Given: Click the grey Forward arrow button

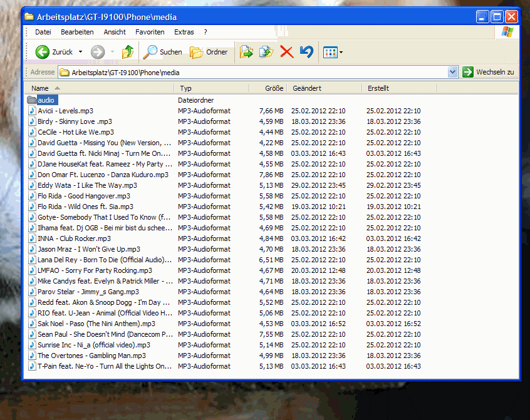Looking at the screenshot, I should click(98, 52).
